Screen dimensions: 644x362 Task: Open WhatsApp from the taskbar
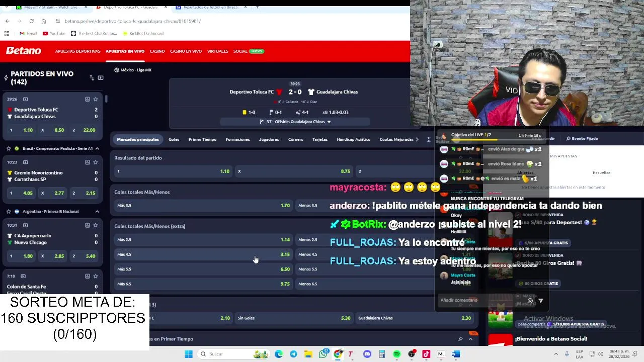324,354
